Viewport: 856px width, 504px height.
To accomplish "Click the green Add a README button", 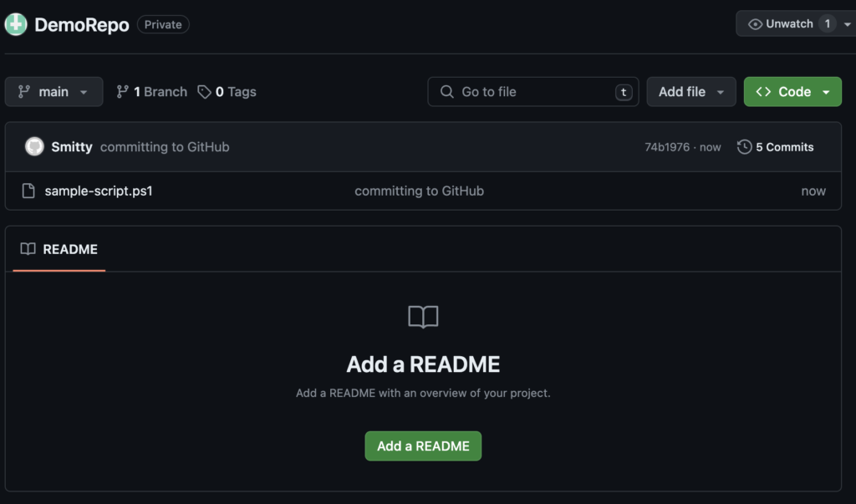I will coord(423,446).
